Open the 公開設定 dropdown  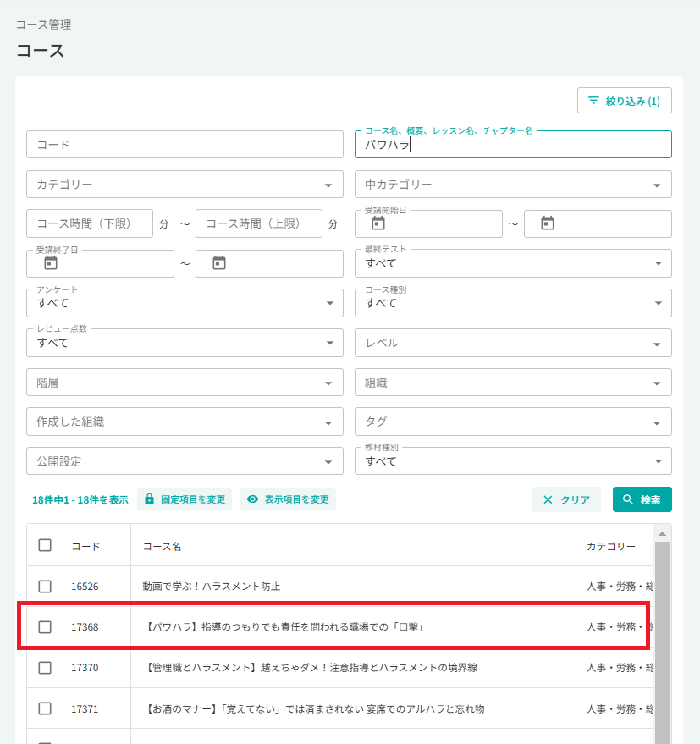(185, 461)
